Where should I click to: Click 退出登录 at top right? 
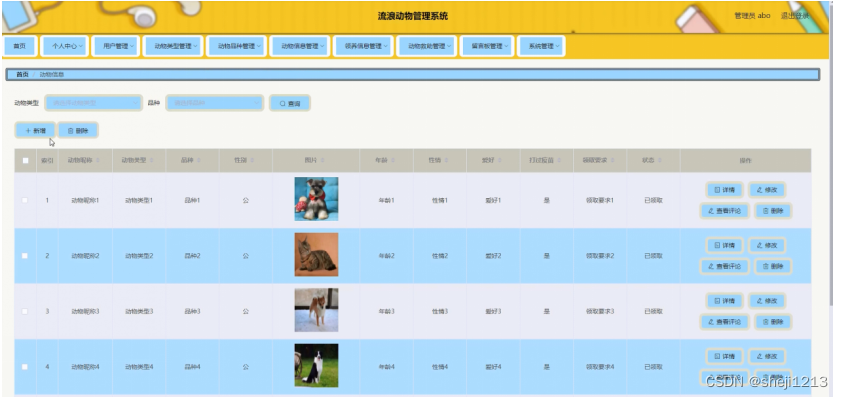(x=795, y=16)
